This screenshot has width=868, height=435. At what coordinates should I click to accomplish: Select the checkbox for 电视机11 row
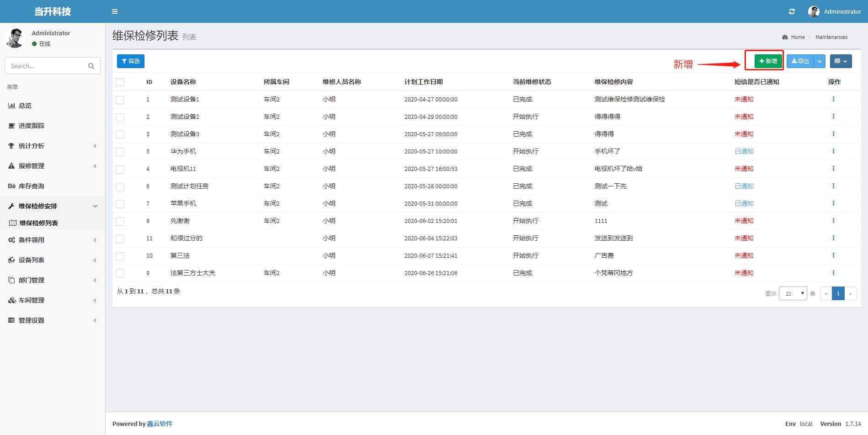120,170
